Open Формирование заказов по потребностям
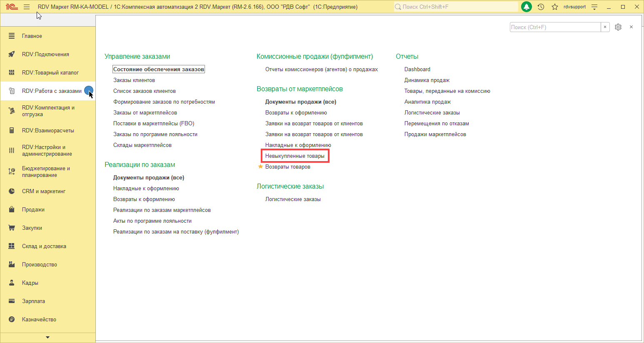 164,102
